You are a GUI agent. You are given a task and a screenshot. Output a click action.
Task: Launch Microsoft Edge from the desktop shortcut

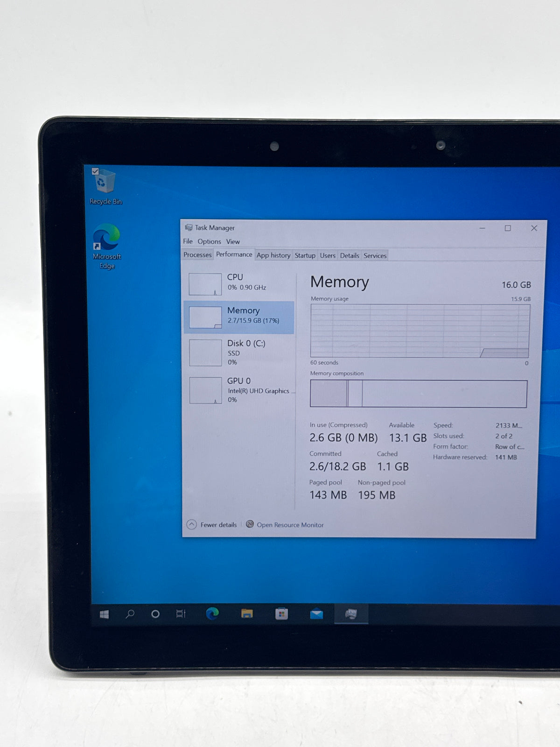point(106,247)
